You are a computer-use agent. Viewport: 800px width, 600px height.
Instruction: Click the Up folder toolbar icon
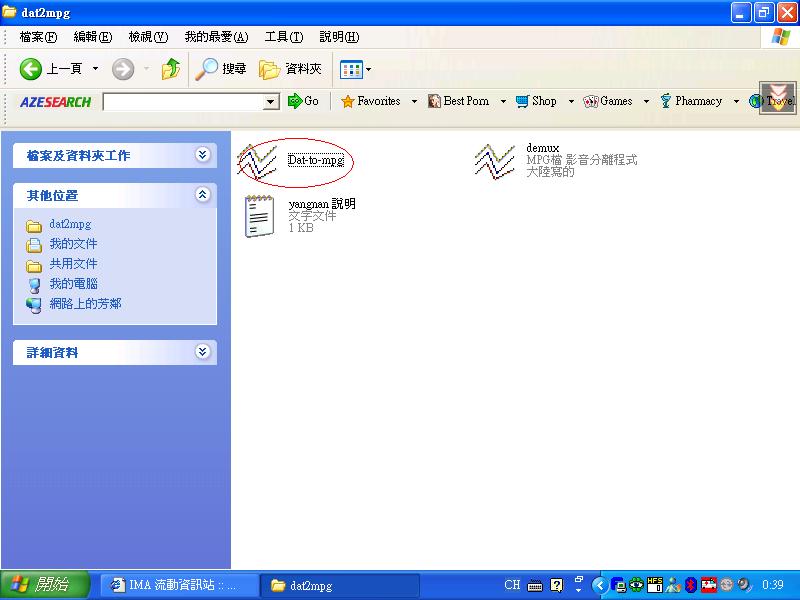click(x=171, y=69)
